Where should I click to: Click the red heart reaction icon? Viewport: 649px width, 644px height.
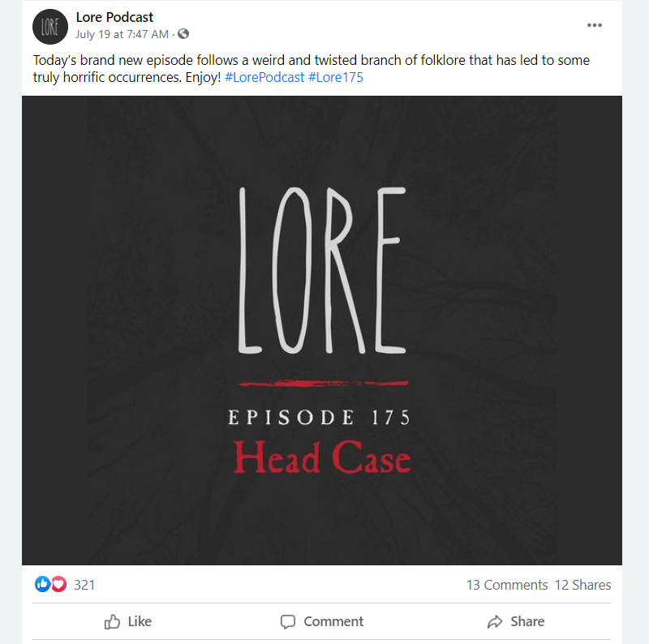(58, 584)
